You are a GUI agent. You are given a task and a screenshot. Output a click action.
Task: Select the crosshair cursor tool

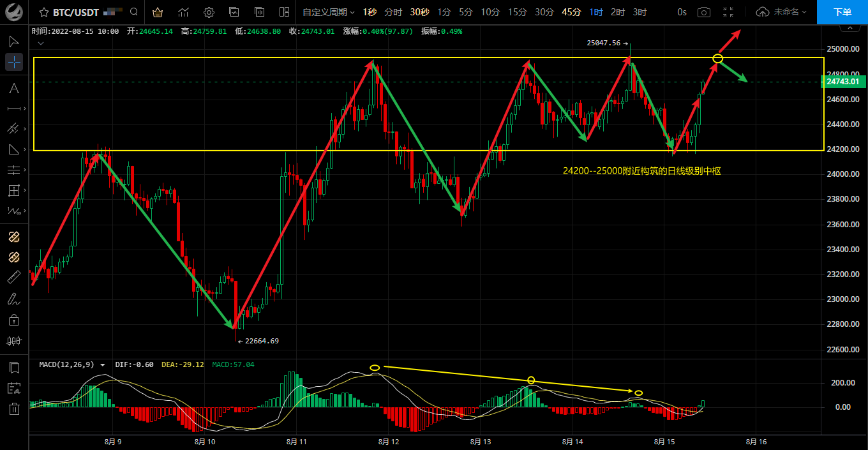pos(14,62)
